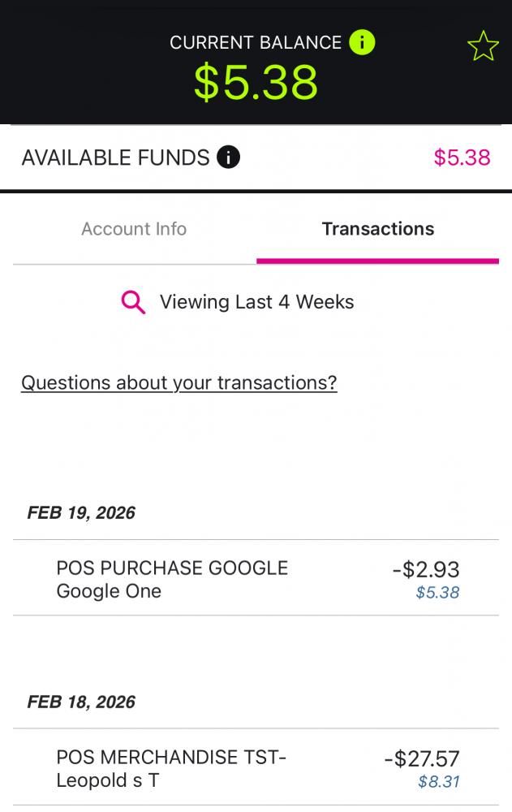Image resolution: width=512 pixels, height=812 pixels.
Task: Tap the $5.38 current balance figure
Action: tap(256, 82)
